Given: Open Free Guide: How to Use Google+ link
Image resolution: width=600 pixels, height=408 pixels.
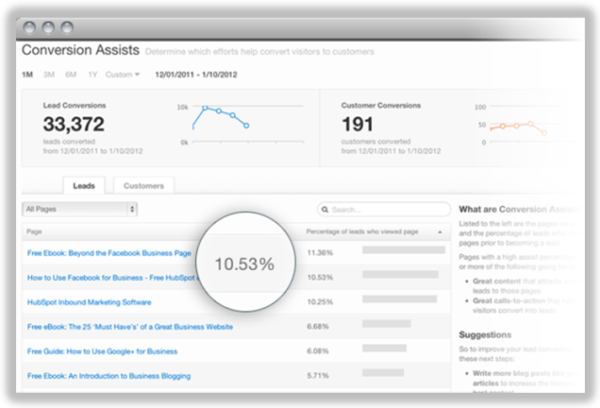Looking at the screenshot, I should 102,351.
